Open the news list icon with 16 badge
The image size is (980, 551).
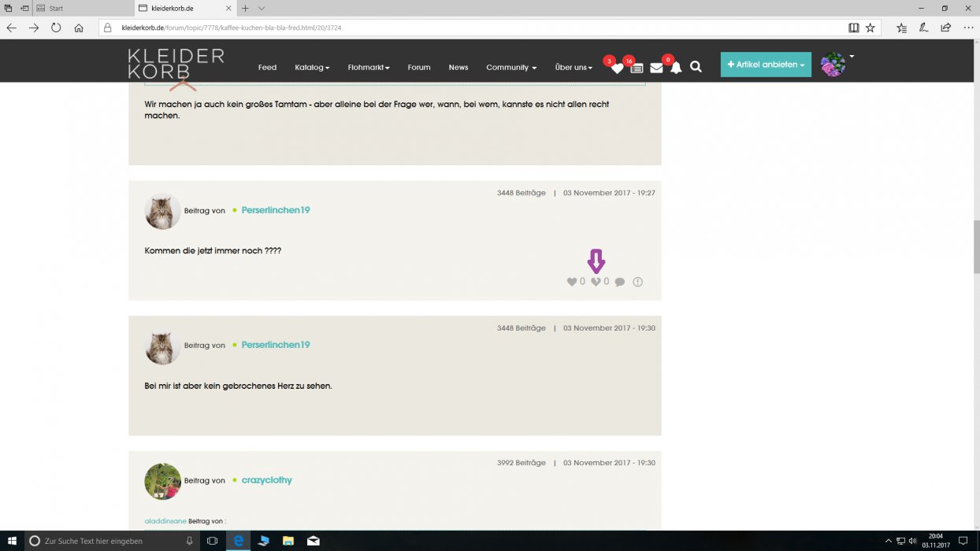coord(637,68)
